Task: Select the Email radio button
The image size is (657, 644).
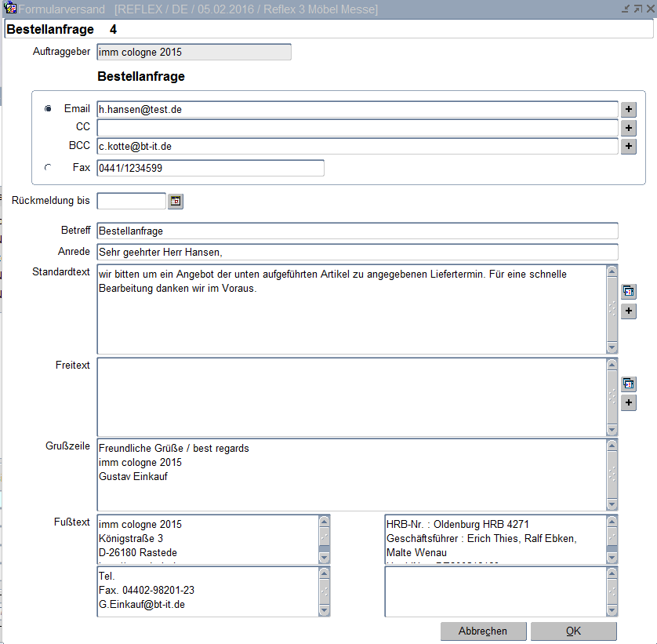Action: tap(49, 109)
